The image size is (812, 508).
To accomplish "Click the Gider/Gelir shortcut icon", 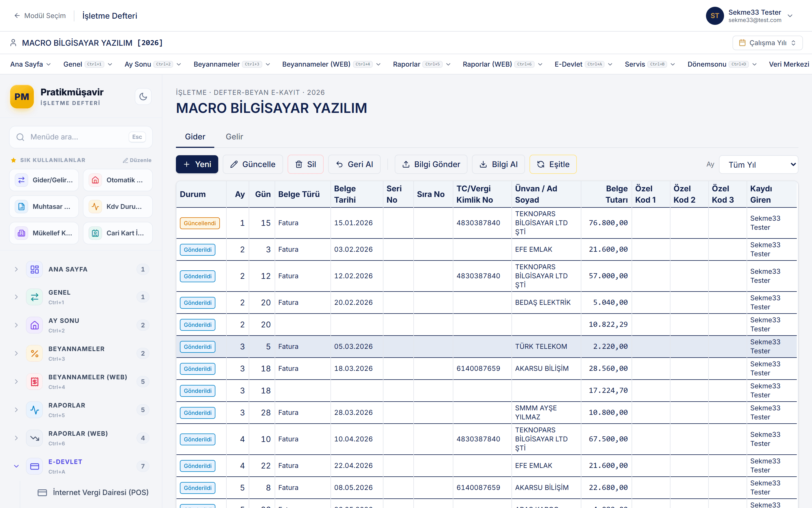I will point(21,180).
